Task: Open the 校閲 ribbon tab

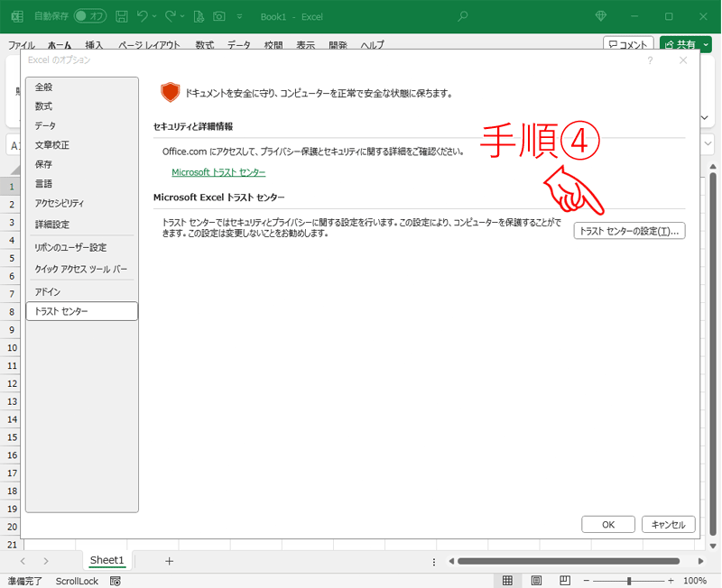Action: click(273, 44)
